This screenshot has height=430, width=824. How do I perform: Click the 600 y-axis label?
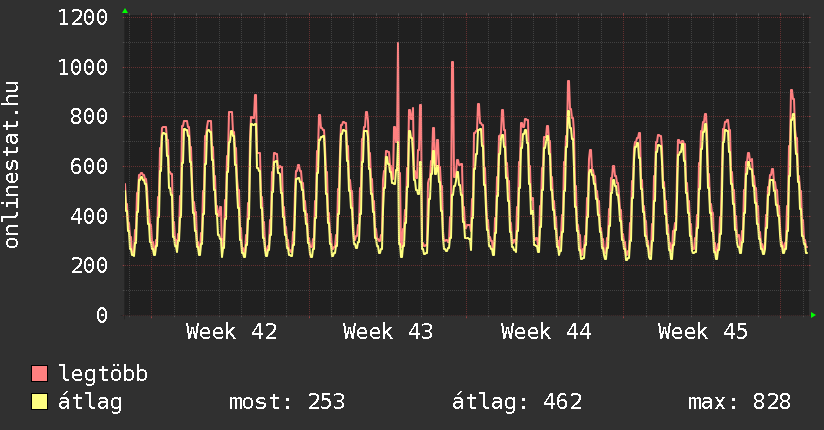click(90, 167)
